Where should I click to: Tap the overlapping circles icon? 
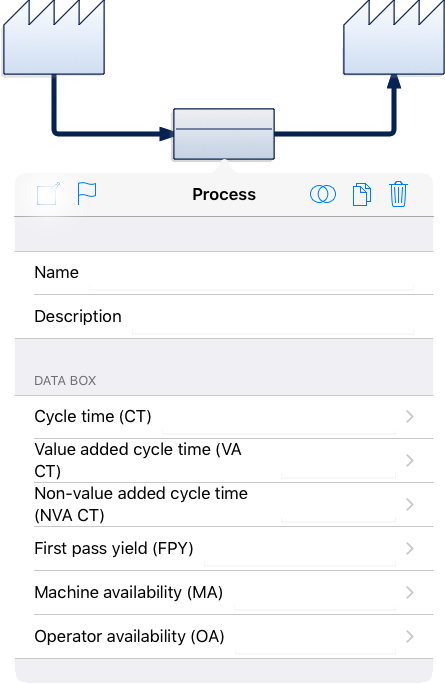323,194
